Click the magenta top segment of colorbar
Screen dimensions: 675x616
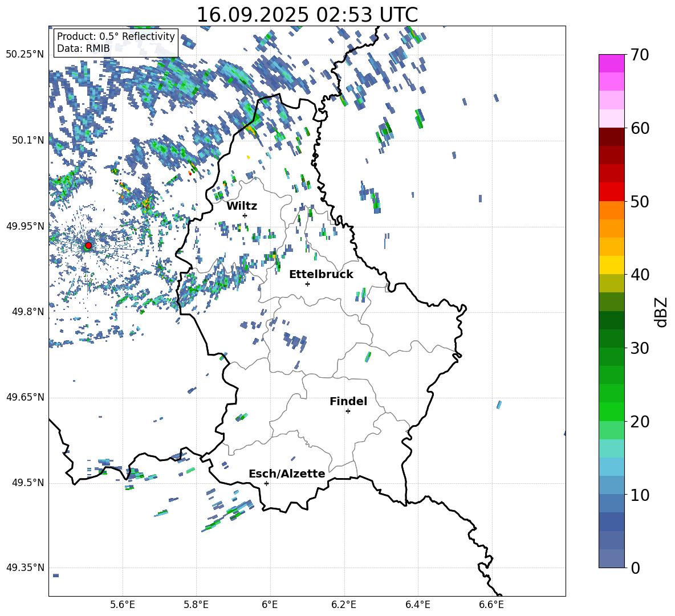tap(611, 63)
